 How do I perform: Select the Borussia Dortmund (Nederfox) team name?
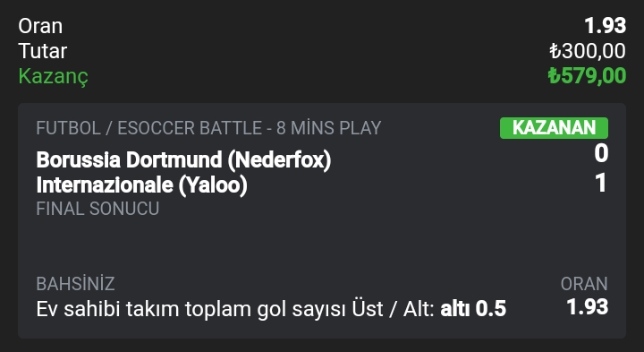pos(183,159)
